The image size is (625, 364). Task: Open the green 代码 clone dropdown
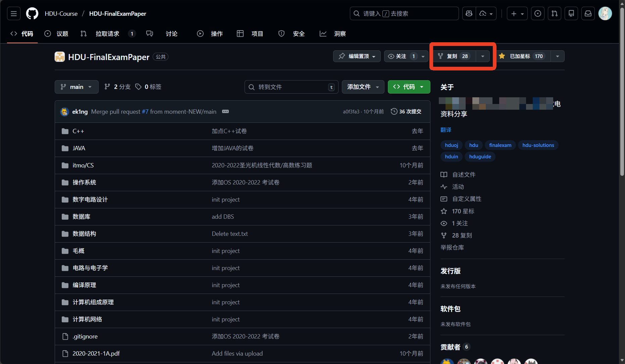click(x=409, y=87)
